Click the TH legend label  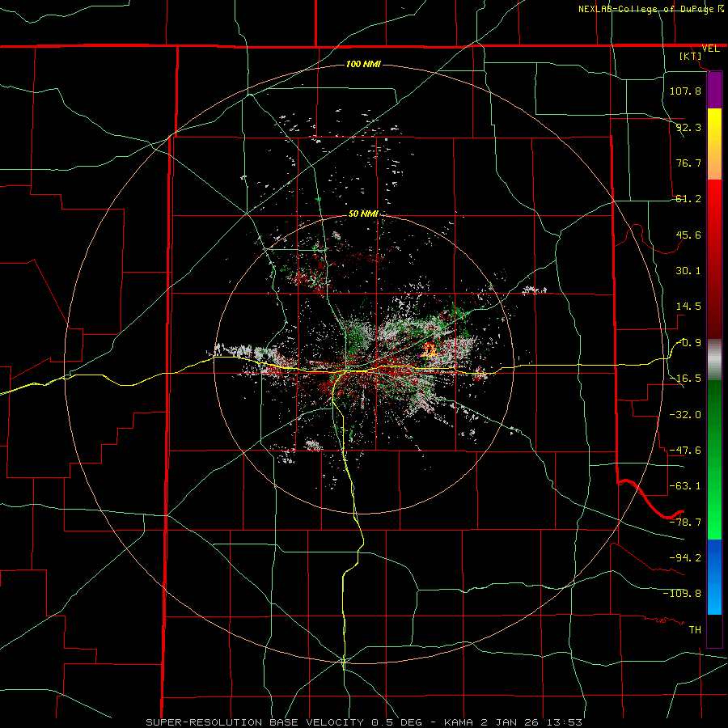coord(695,629)
